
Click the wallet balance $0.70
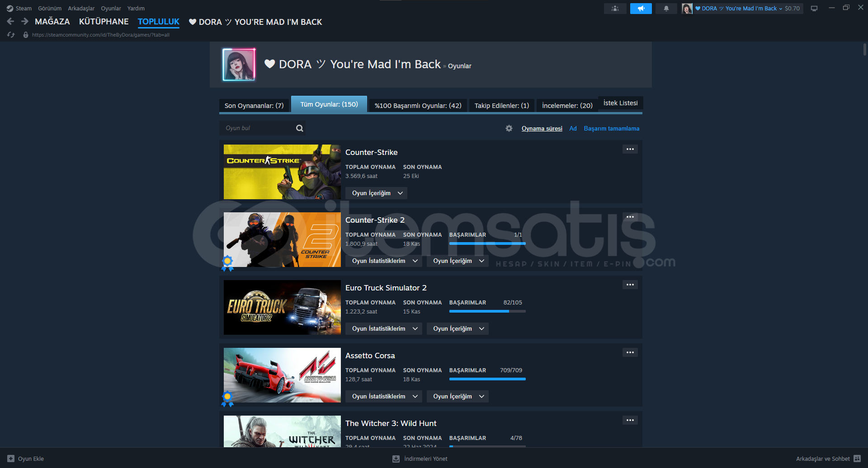coord(792,9)
